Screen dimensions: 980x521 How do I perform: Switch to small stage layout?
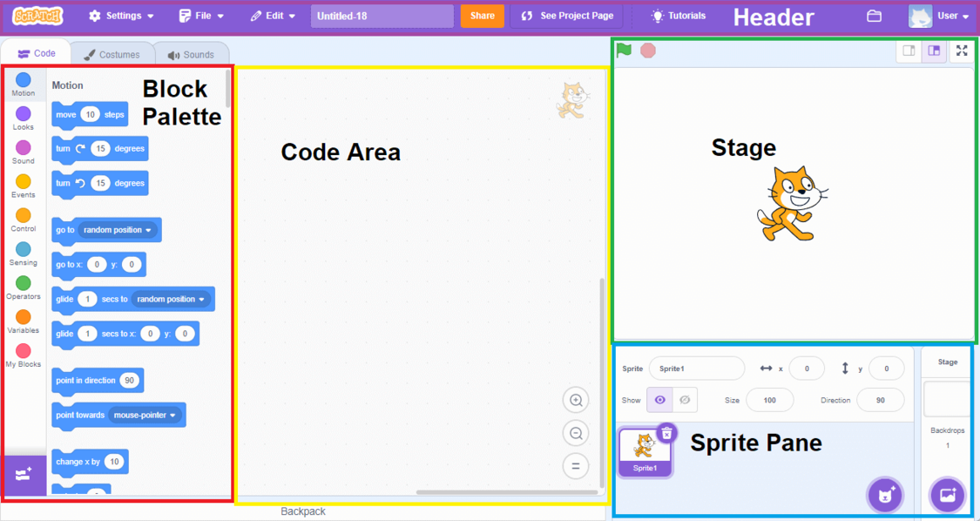point(909,51)
